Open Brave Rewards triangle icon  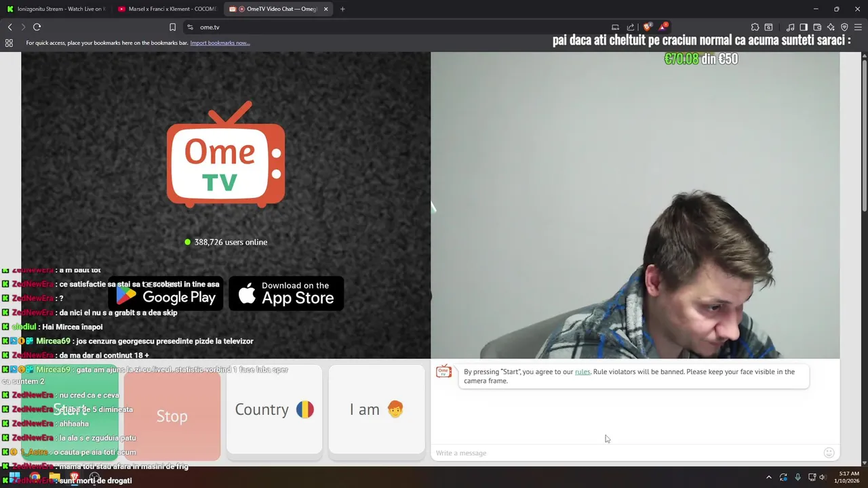click(664, 26)
